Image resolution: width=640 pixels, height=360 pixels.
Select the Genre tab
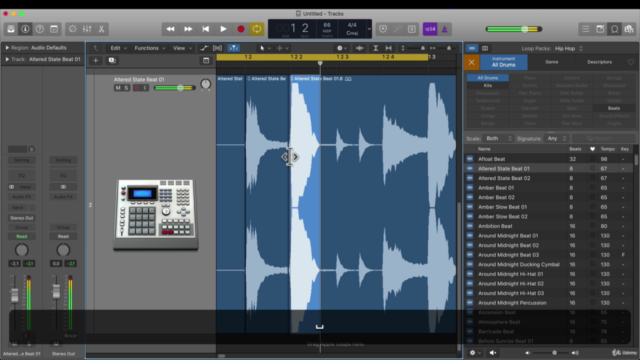(551, 62)
